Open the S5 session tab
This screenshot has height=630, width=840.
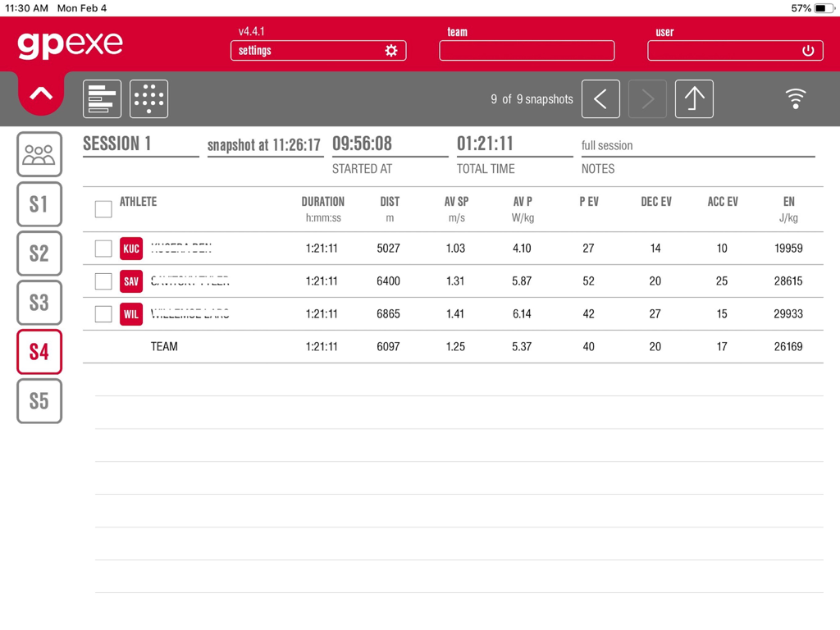[x=39, y=401]
